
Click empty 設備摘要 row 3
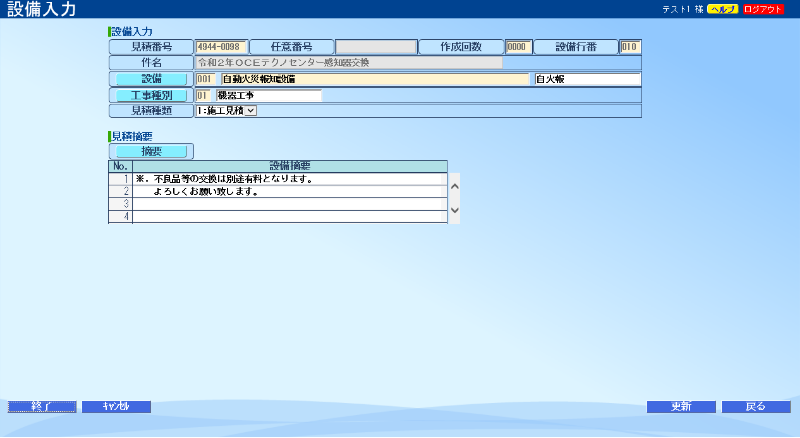coord(289,204)
